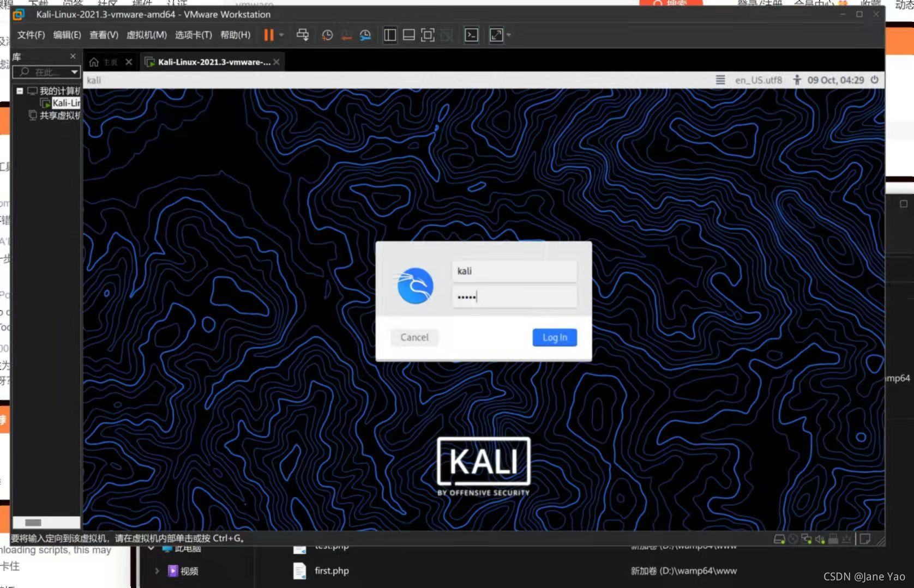Open the 虚拟机(M) menu
The width and height of the screenshot is (914, 588).
click(x=146, y=35)
